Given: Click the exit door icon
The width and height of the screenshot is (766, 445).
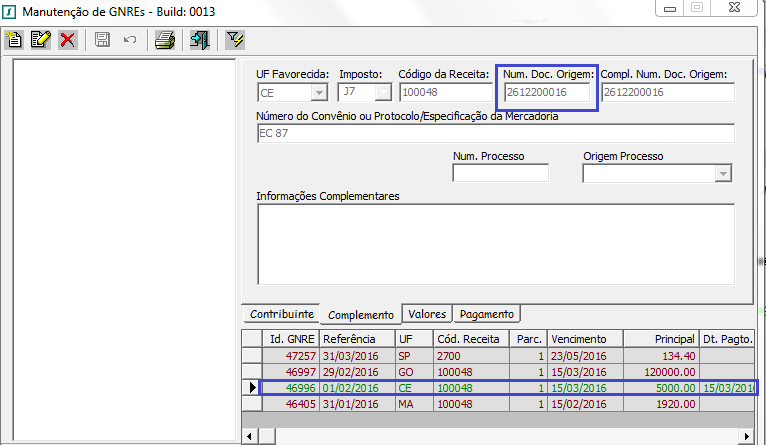Looking at the screenshot, I should [x=199, y=40].
